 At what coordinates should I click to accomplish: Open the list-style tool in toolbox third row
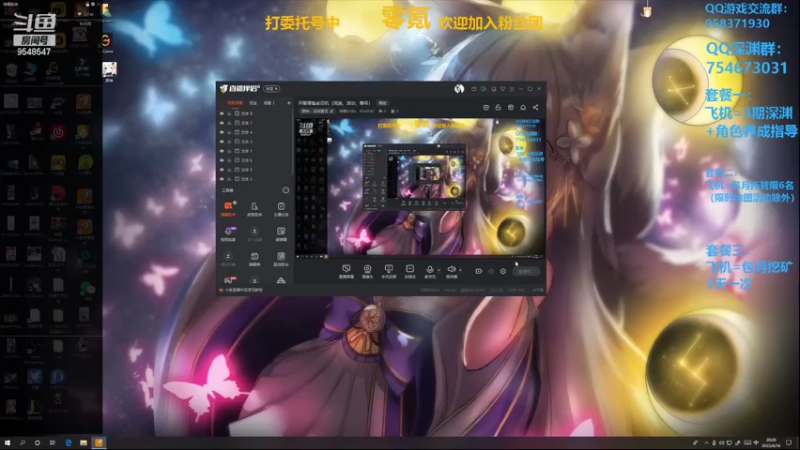tap(281, 258)
